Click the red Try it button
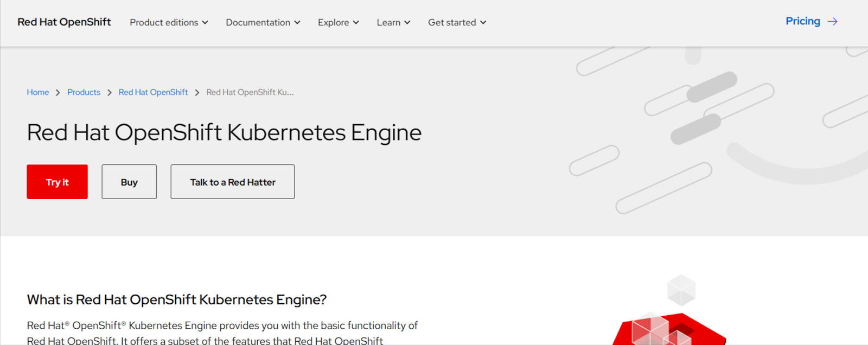Screen dimensions: 868x345 (x=57, y=182)
